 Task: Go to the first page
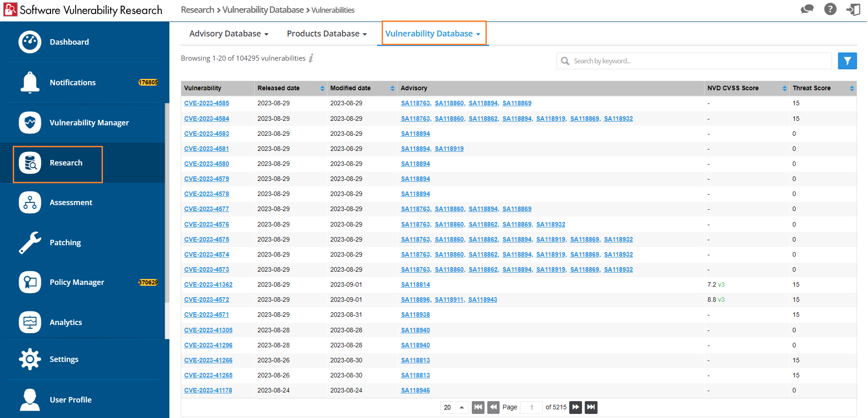pyautogui.click(x=478, y=407)
